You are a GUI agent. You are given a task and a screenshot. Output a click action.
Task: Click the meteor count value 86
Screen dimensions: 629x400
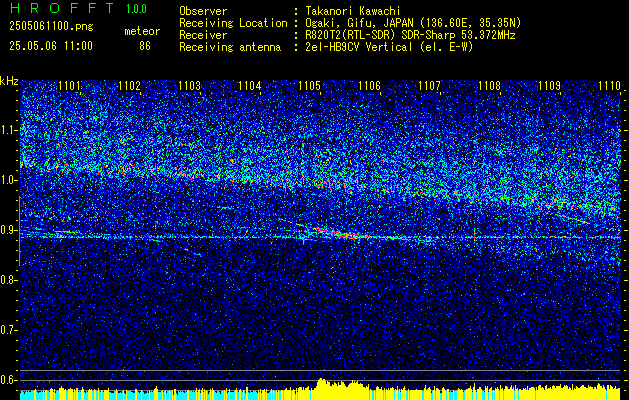pos(145,46)
